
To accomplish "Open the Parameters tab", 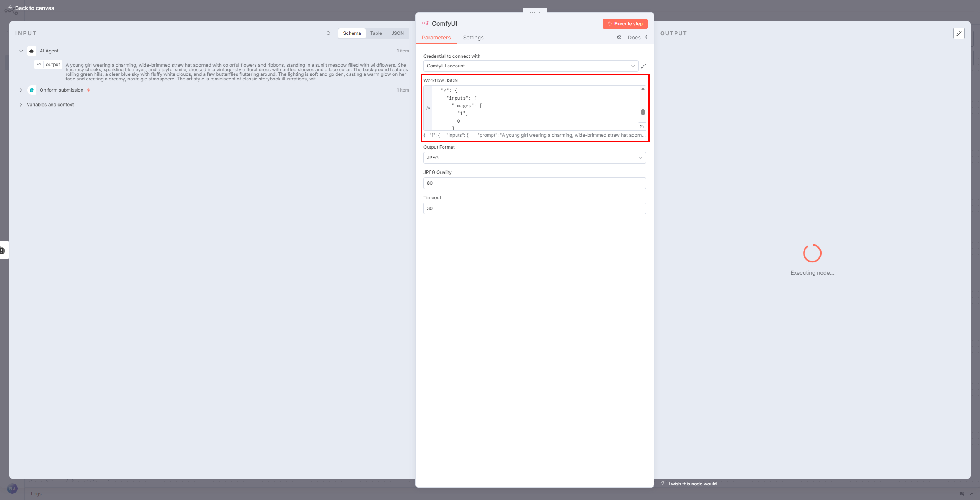I will (x=436, y=38).
